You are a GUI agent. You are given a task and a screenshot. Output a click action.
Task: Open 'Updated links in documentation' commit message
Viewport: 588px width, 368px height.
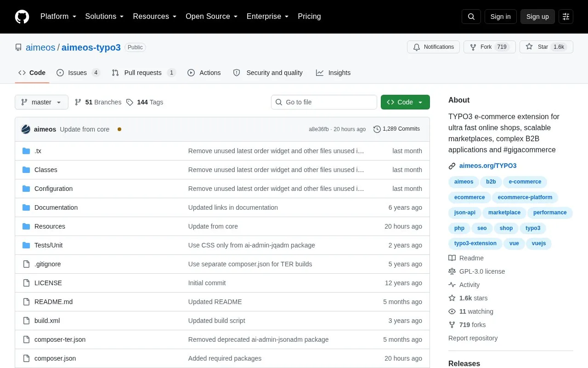point(233,207)
